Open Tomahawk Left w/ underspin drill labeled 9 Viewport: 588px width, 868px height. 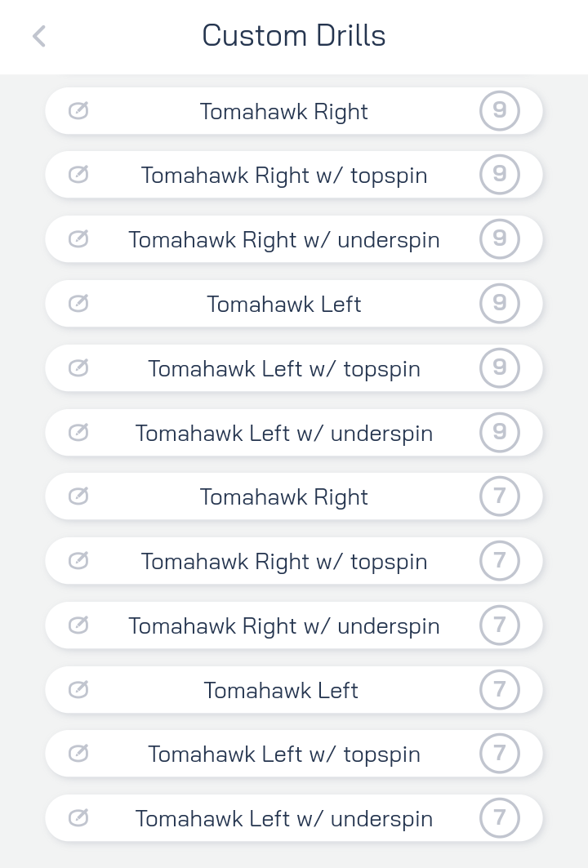(293, 432)
